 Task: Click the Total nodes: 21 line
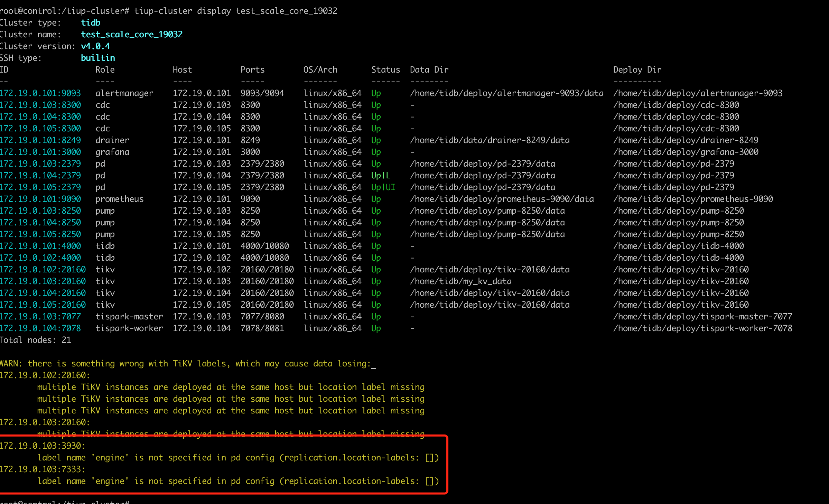pyautogui.click(x=35, y=340)
